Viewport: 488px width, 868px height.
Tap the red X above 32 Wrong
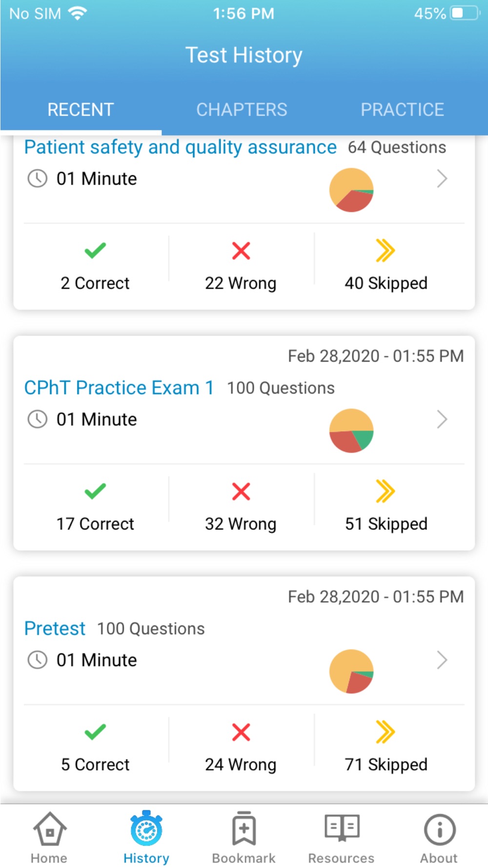point(241,492)
